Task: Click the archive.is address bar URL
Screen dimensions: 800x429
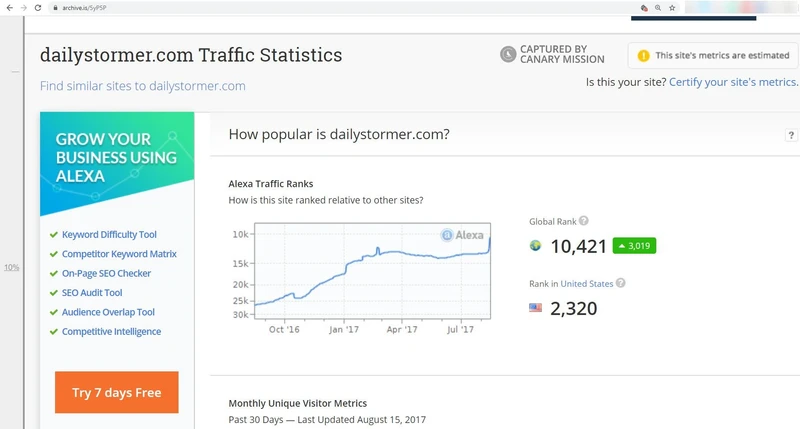Action: pos(84,8)
